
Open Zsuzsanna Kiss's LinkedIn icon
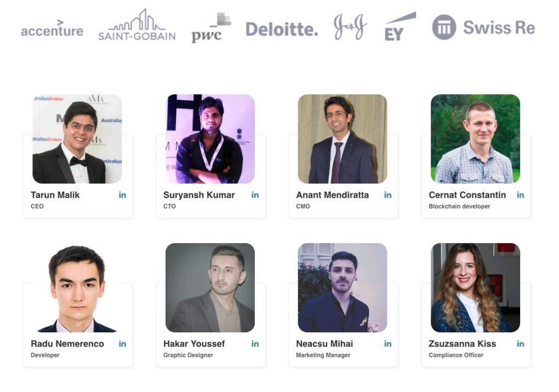[521, 344]
